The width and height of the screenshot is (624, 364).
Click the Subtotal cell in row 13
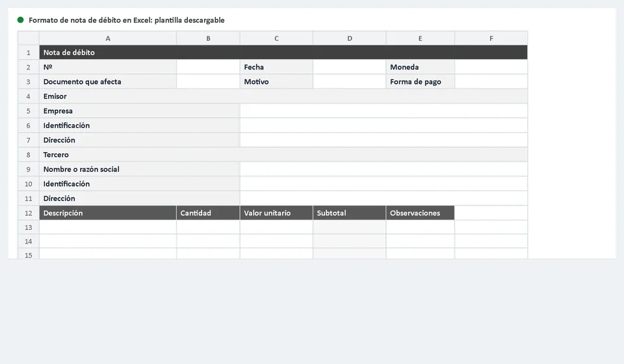(x=350, y=227)
